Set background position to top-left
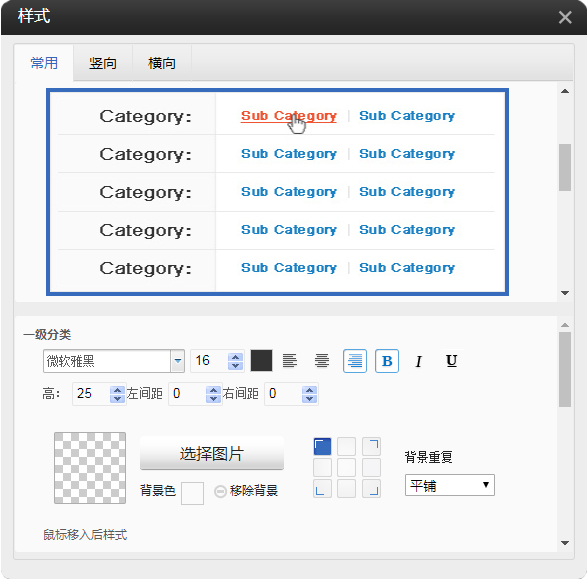Image resolution: width=587 pixels, height=581 pixels. tap(322, 446)
